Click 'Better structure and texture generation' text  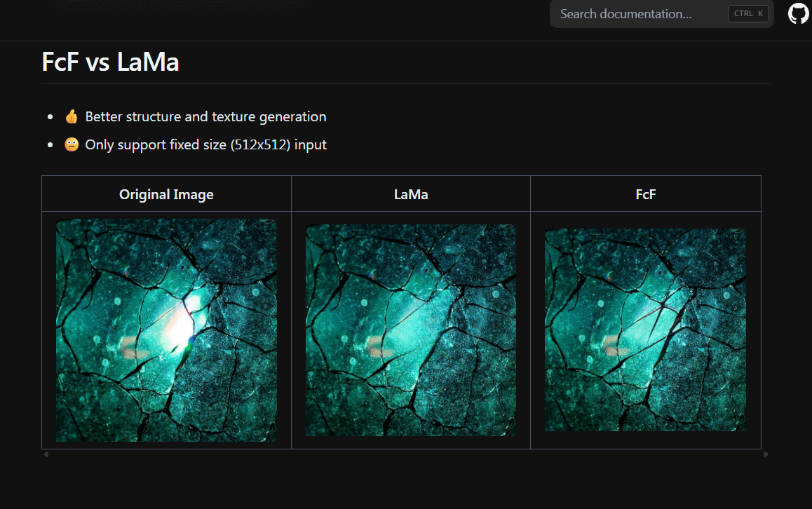(205, 117)
